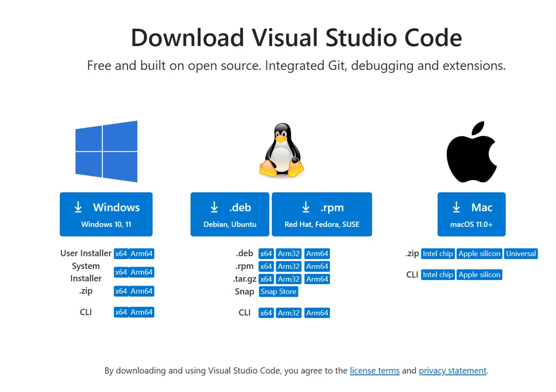Get the Windows User Installer Arm64 build
556x392 pixels.
click(x=141, y=254)
